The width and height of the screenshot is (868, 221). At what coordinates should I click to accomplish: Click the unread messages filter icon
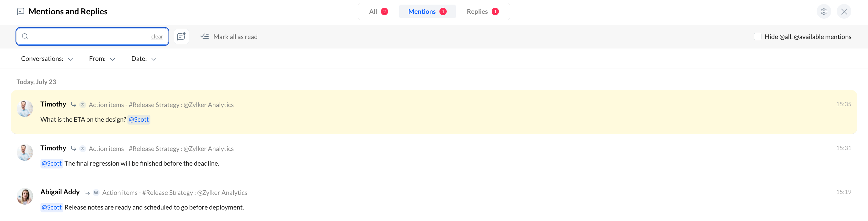[x=181, y=36]
